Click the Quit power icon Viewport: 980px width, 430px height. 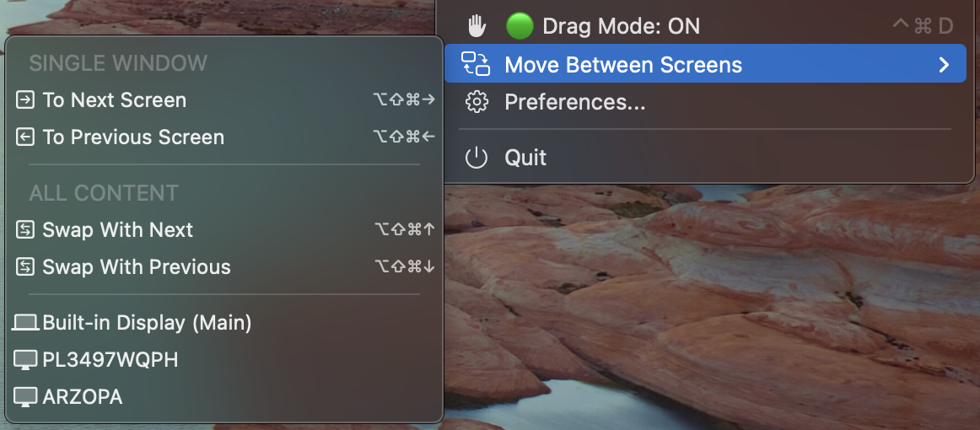(477, 158)
